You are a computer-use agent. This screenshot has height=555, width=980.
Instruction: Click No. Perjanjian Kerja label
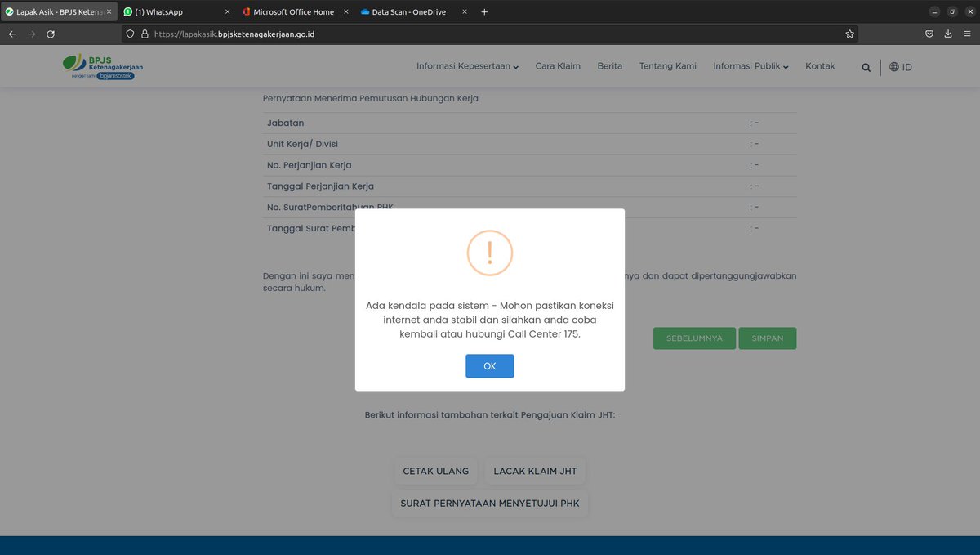coord(310,165)
